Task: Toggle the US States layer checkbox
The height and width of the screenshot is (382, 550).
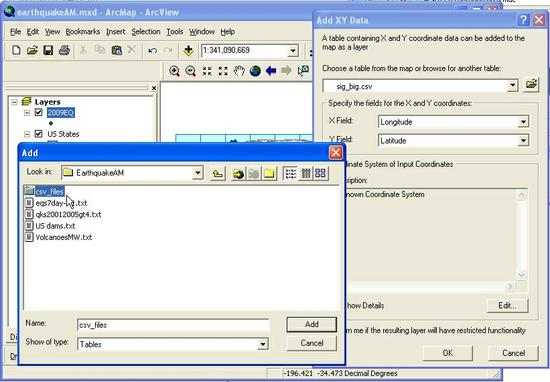Action: coord(39,134)
